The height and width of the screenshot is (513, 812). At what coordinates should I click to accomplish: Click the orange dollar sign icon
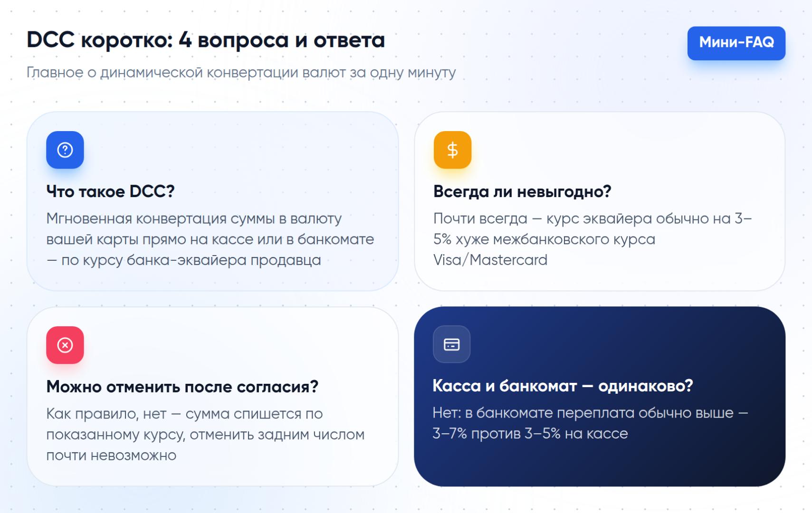tap(452, 150)
